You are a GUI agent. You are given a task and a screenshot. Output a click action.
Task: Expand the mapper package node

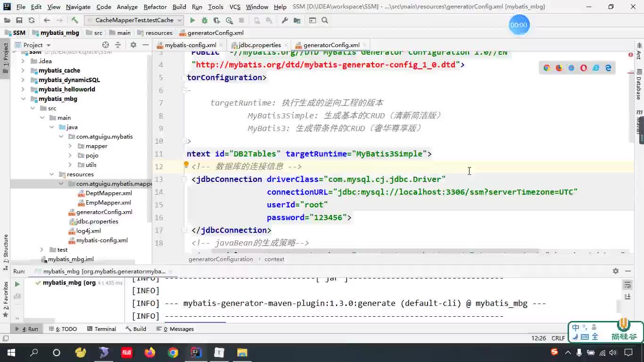tap(70, 146)
